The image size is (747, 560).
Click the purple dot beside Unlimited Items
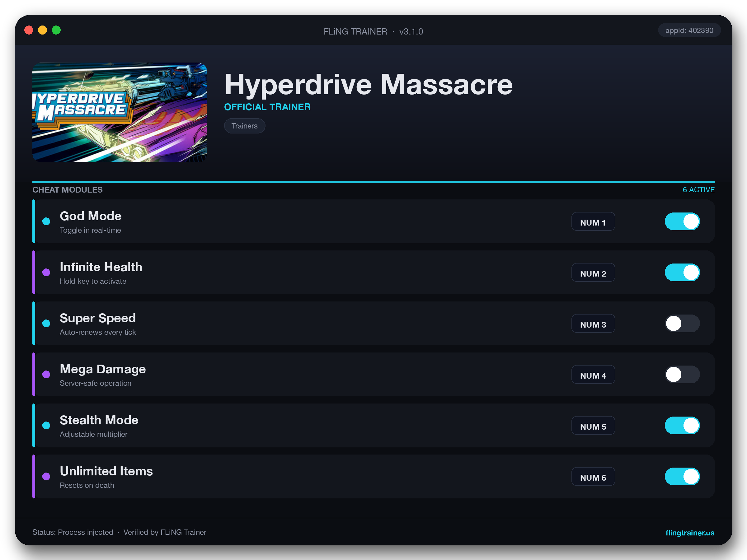pos(46,476)
